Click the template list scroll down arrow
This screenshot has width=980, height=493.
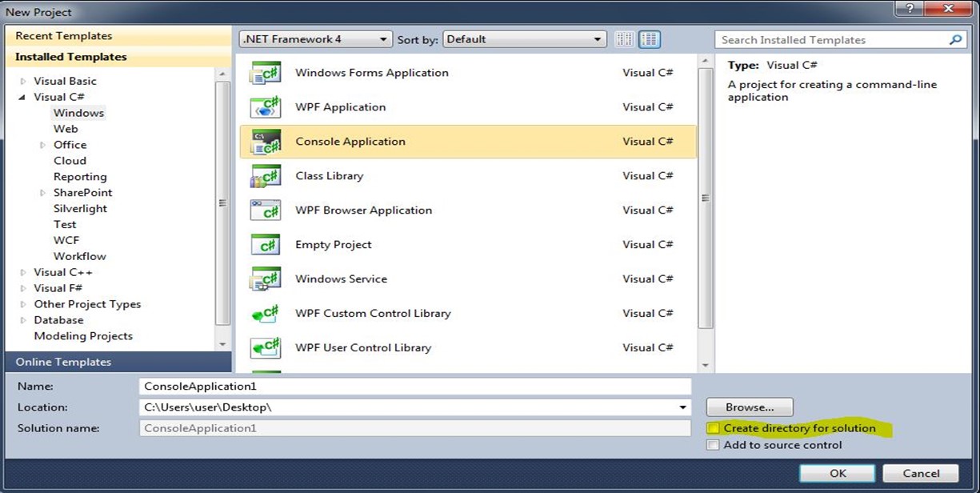705,366
